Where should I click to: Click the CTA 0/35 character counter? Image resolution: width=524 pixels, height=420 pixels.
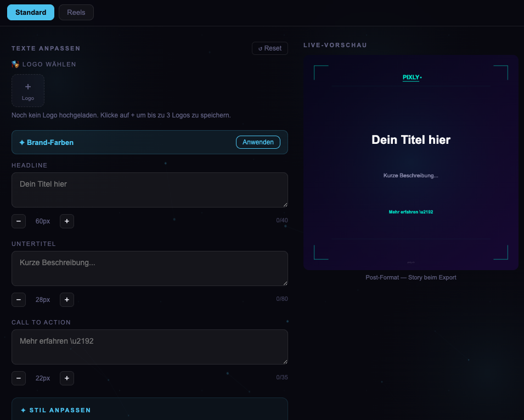281,378
